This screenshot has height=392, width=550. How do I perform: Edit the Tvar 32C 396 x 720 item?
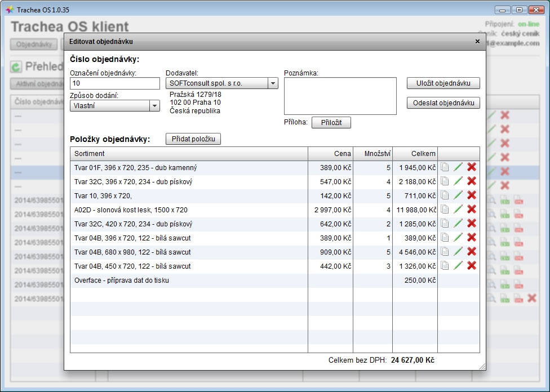click(458, 181)
